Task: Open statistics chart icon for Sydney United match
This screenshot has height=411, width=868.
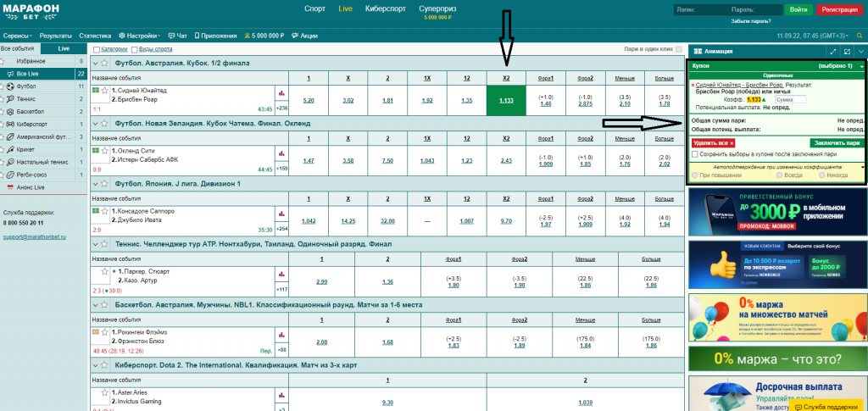Action: [281, 92]
